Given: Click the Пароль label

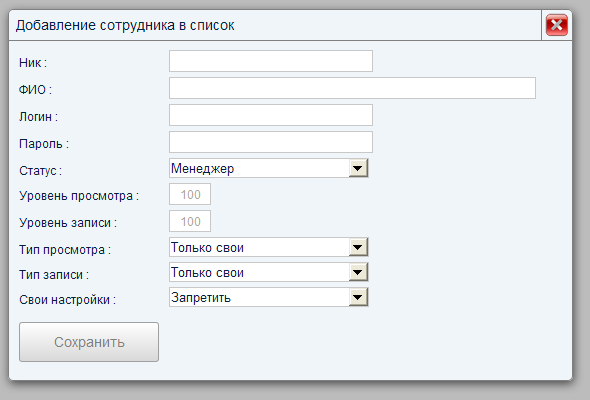Looking at the screenshot, I should (x=44, y=144).
